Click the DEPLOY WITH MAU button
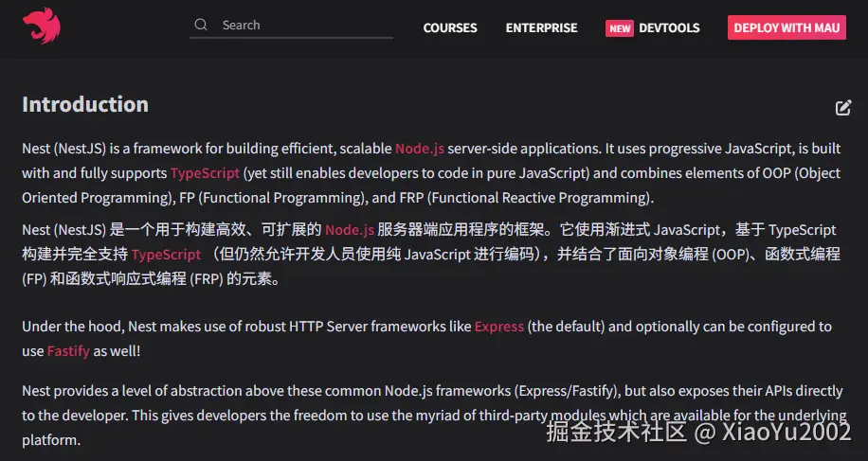 787,27
